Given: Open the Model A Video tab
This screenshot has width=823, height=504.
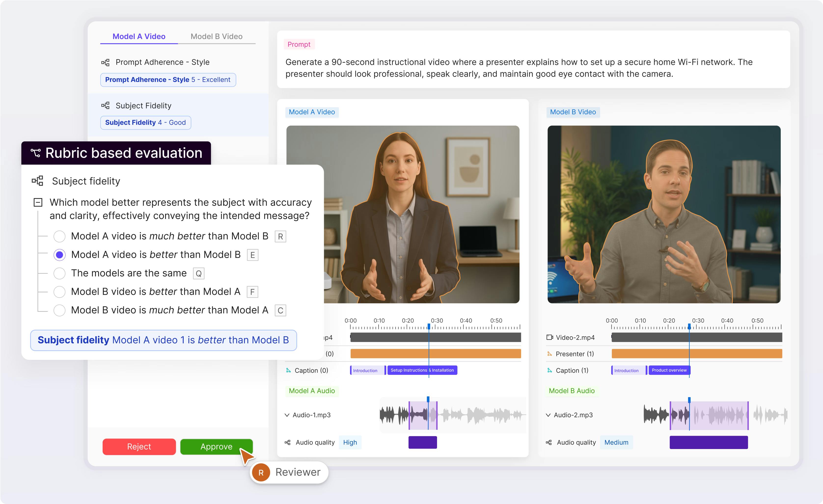Looking at the screenshot, I should click(139, 36).
